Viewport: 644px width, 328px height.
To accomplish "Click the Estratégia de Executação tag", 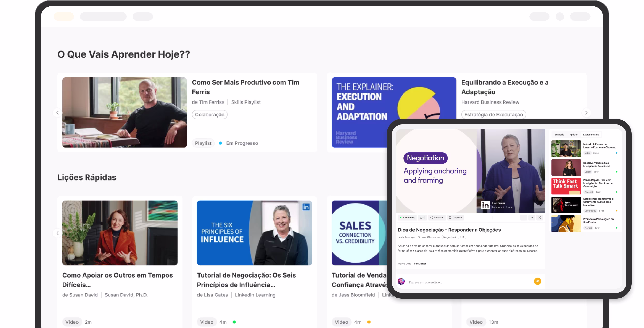I will (x=494, y=115).
